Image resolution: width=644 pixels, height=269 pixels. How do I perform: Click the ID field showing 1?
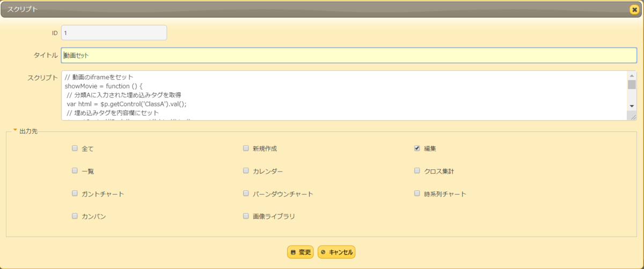tap(114, 33)
